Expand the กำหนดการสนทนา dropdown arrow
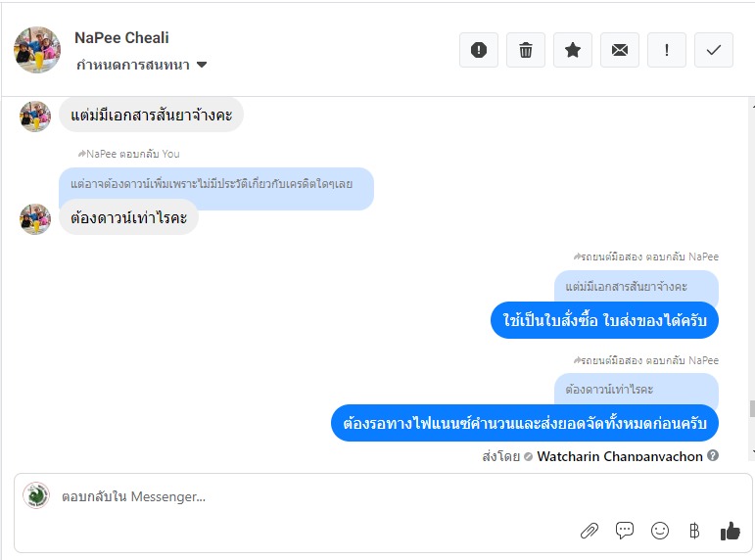This screenshot has width=755, height=560. (202, 65)
